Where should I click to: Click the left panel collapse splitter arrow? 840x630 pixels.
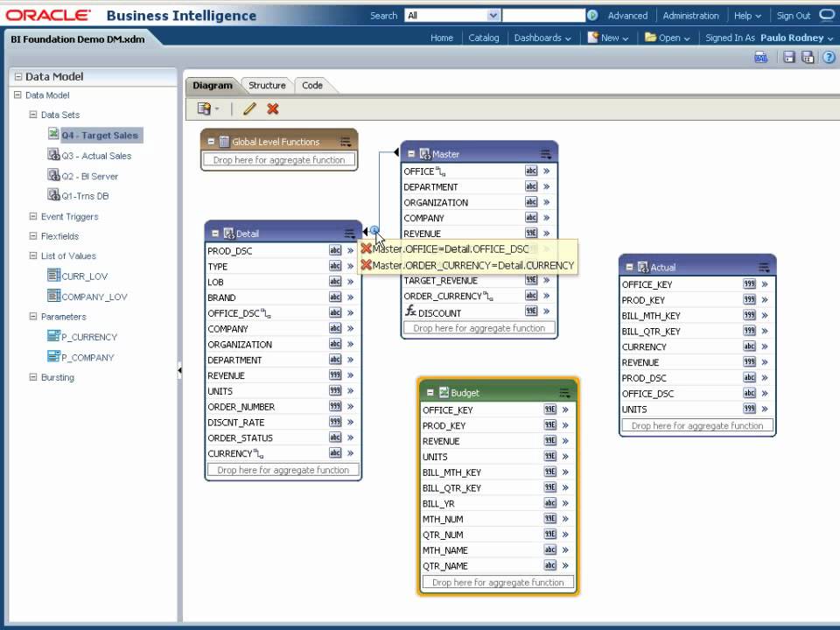pos(179,370)
